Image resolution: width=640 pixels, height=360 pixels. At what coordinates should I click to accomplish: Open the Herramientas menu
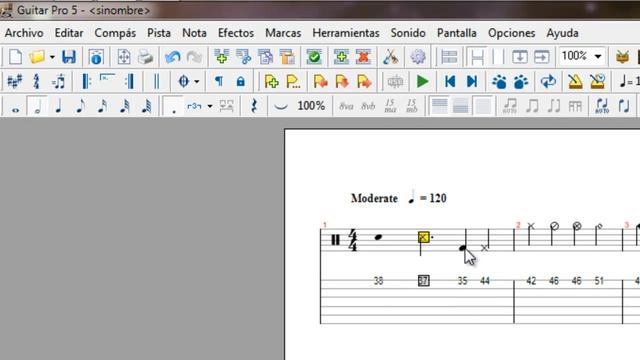(x=346, y=33)
